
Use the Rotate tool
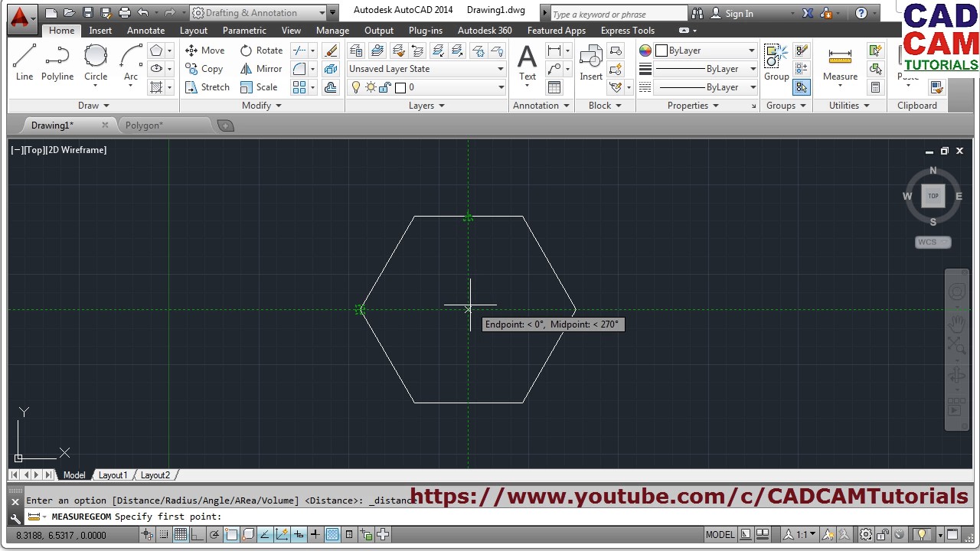261,51
